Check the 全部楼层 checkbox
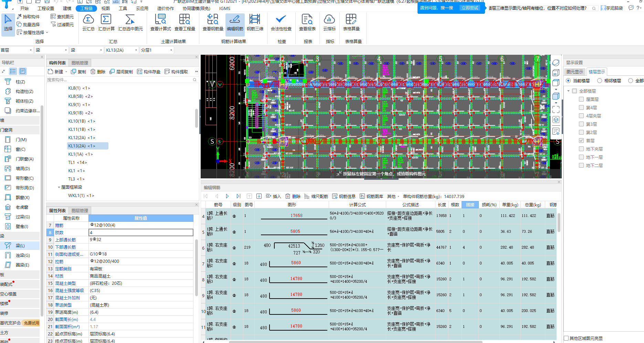This screenshot has width=644, height=343. tap(574, 91)
